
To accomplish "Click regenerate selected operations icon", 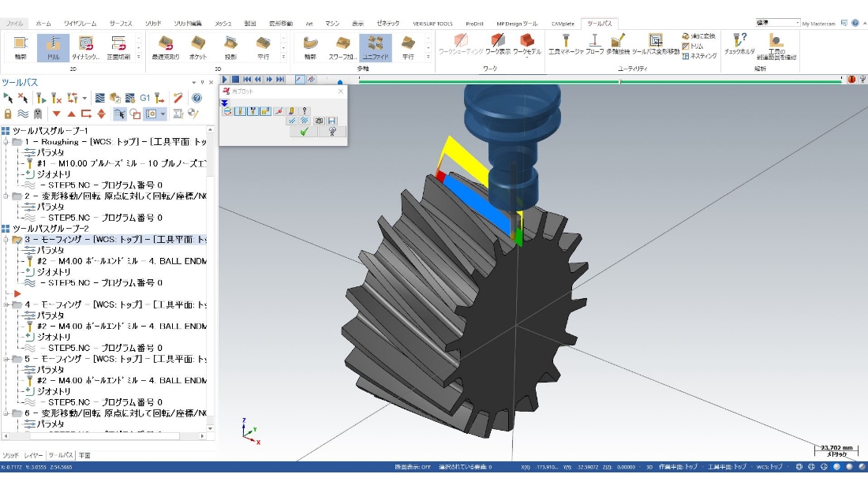I will pos(42,98).
